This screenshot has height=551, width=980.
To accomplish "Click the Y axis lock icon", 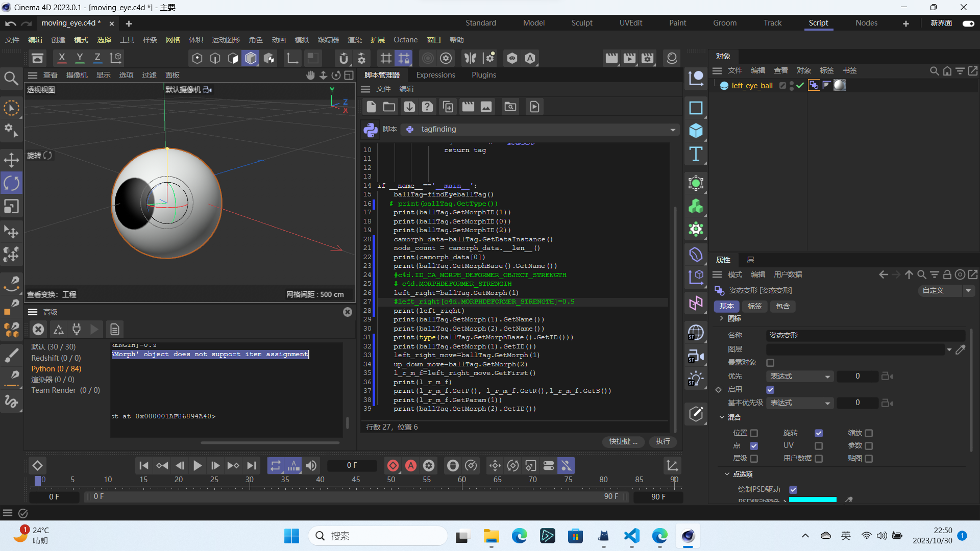I will 80,58.
